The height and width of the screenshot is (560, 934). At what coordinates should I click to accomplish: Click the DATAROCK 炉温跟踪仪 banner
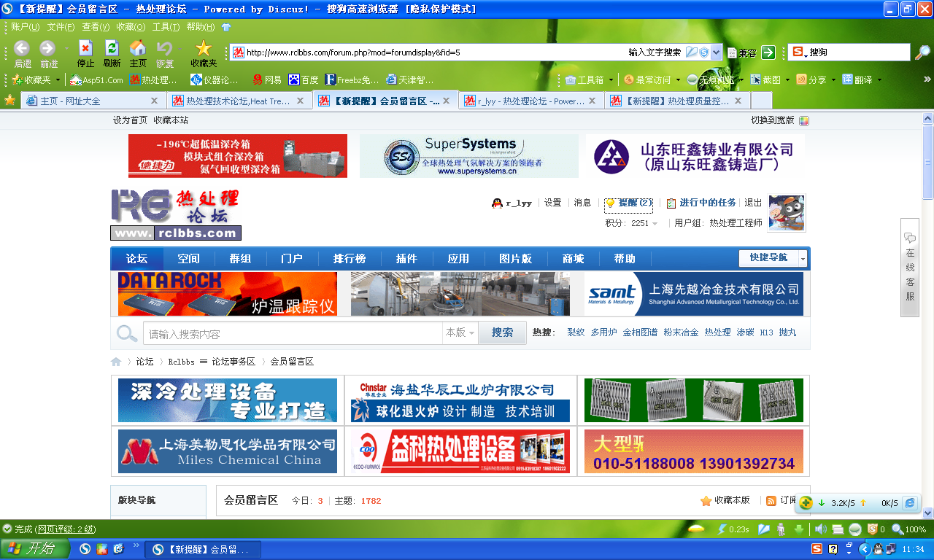(x=228, y=294)
